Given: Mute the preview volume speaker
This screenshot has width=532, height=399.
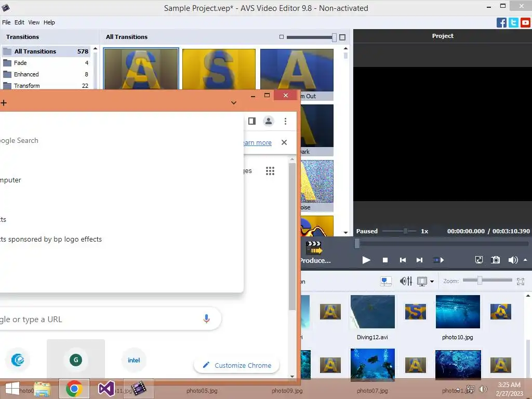Looking at the screenshot, I should (513, 260).
